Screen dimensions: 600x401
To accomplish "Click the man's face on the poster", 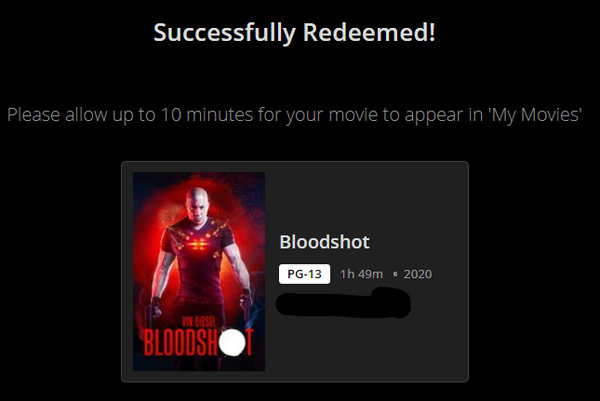I will pos(197,204).
